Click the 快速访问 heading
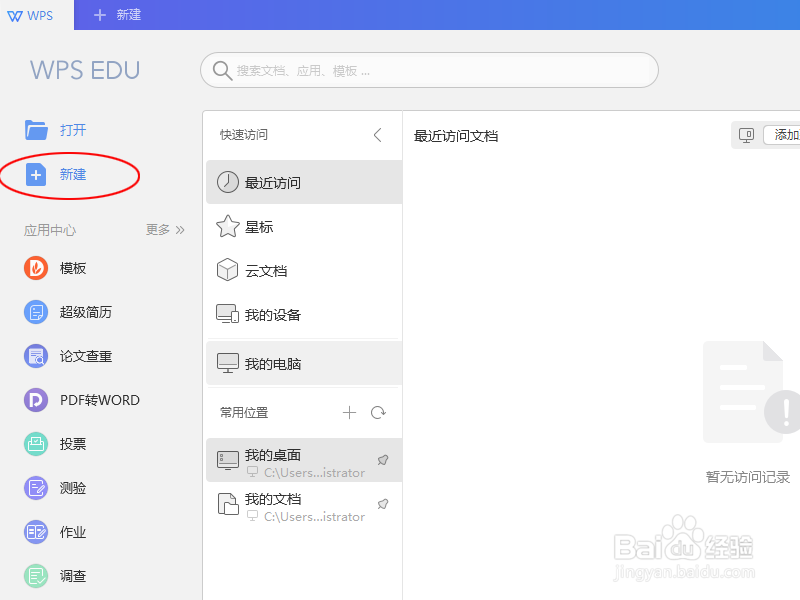The width and height of the screenshot is (800, 600). (244, 135)
